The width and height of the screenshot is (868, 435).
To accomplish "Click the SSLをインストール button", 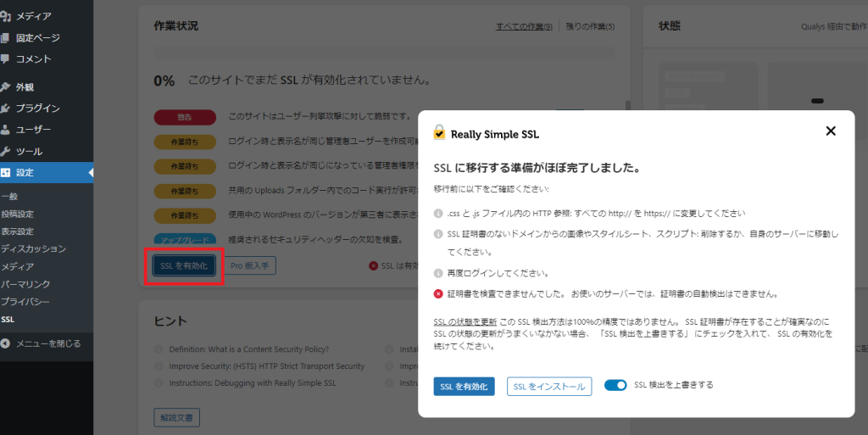I will pyautogui.click(x=549, y=387).
